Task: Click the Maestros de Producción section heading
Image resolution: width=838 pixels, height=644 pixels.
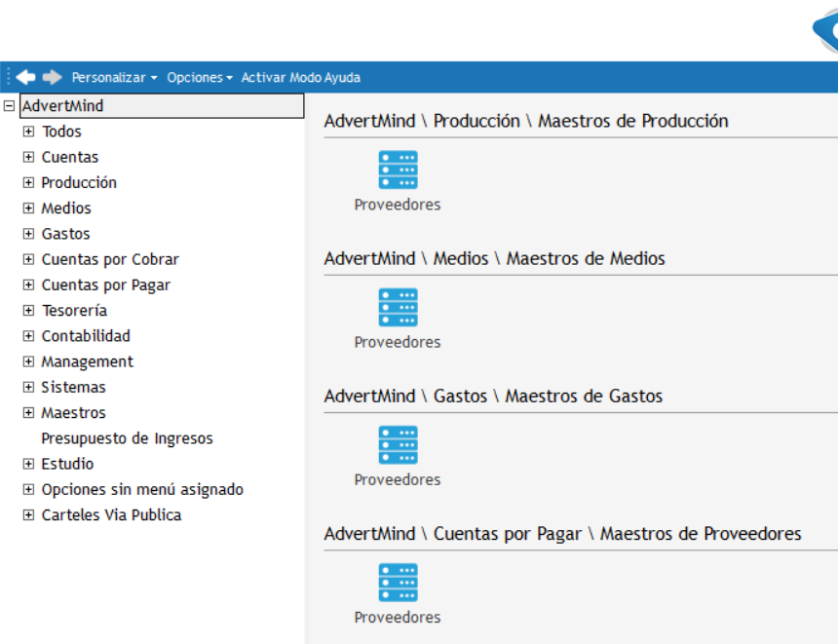Action: coord(526,122)
